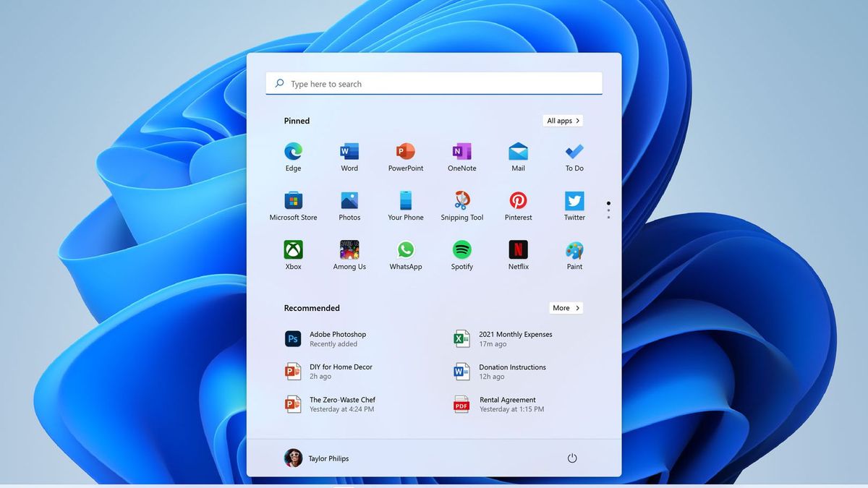
Task: Select the third pinned page dot
Action: [x=608, y=217]
